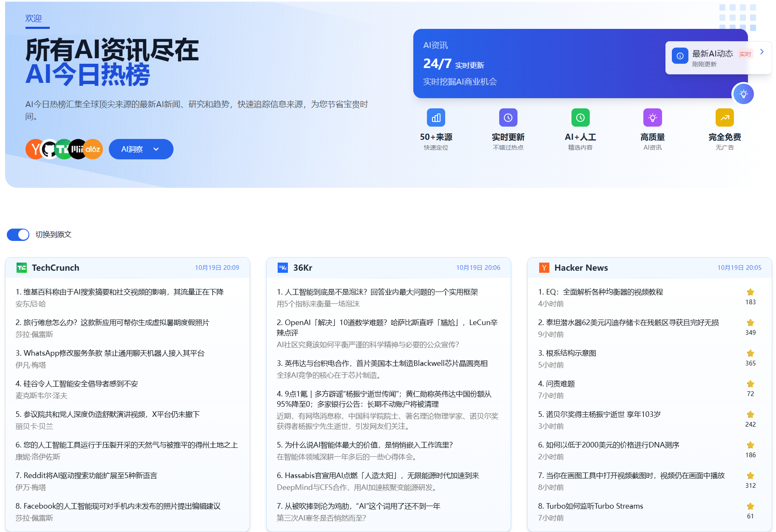
Task: Open 诺贝尔奖得主杨振宁逝世 story
Action: [x=603, y=414]
